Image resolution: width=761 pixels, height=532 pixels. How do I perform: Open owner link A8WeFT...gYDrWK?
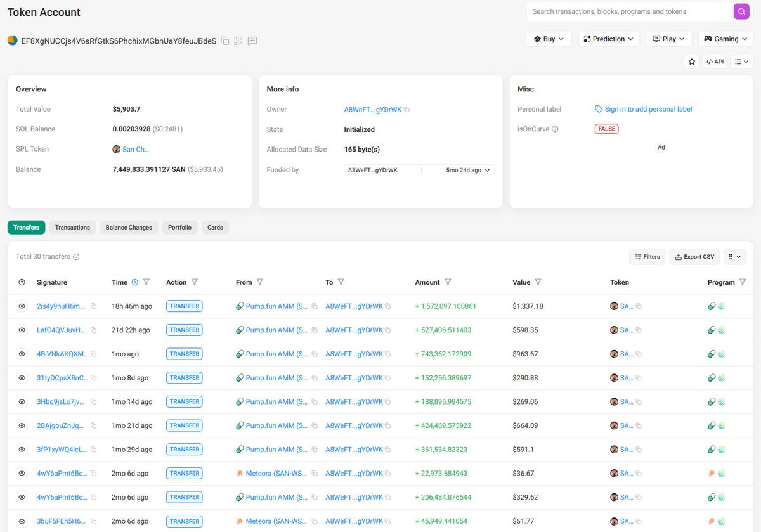373,110
